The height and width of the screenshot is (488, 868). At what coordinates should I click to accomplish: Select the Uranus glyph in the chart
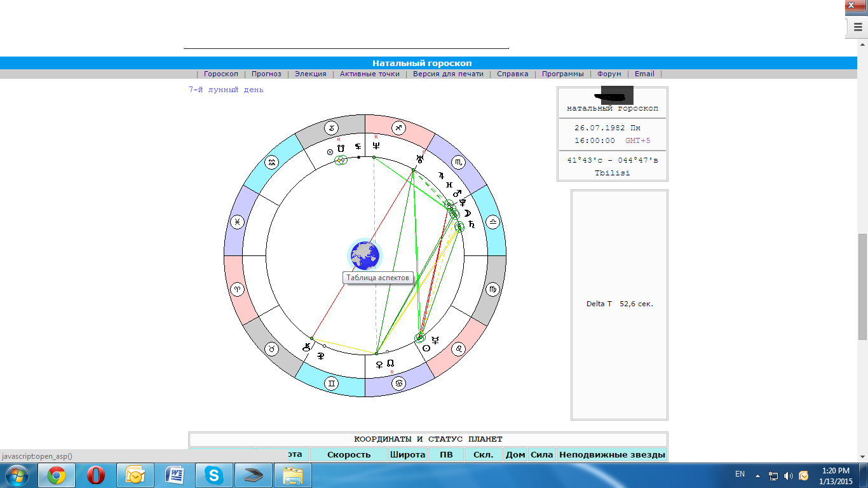click(419, 158)
